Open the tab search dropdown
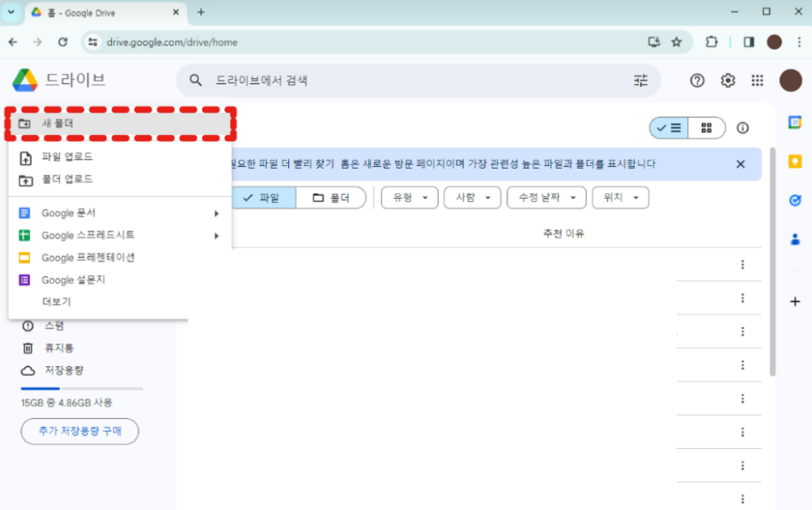This screenshot has width=812, height=510. (11, 12)
